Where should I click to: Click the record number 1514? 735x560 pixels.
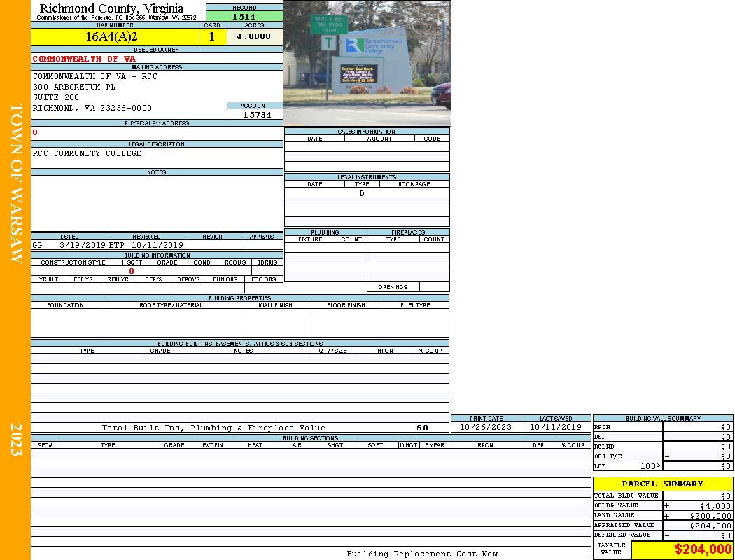click(x=244, y=16)
